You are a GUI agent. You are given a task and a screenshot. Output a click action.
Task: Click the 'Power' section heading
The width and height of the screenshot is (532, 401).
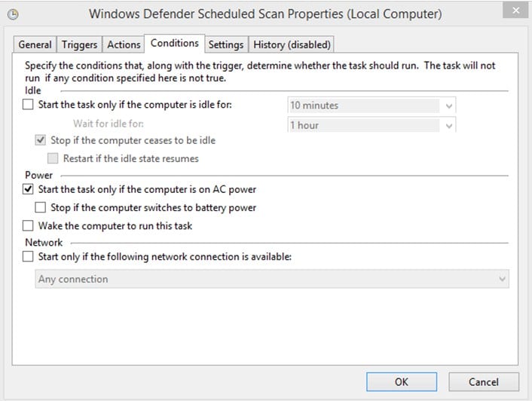point(38,175)
